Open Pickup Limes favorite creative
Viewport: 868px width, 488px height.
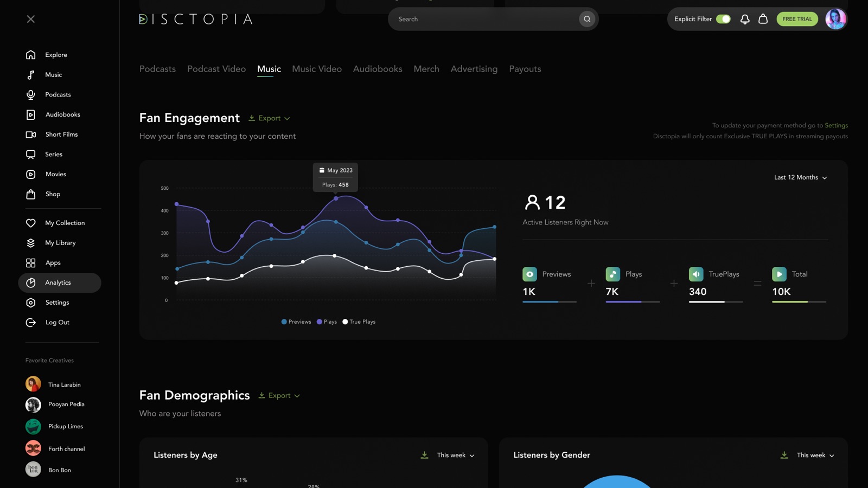[54, 427]
